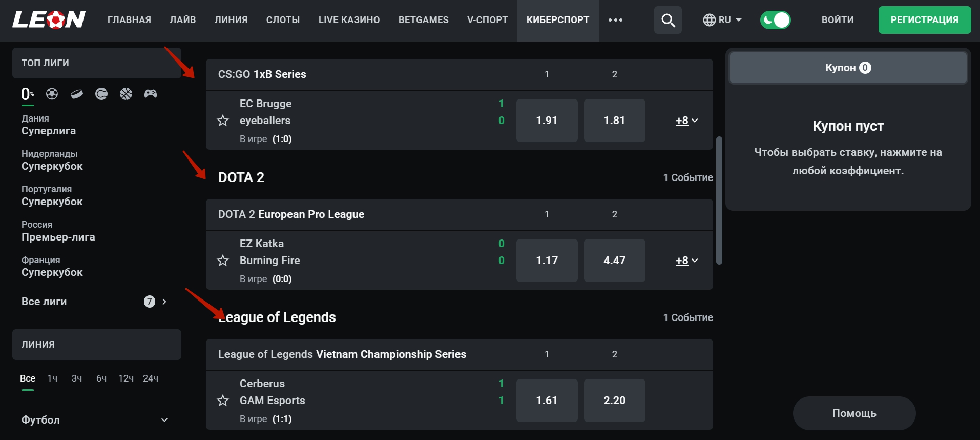Collapse the Футбол section
This screenshot has width=980, height=440.
point(164,419)
